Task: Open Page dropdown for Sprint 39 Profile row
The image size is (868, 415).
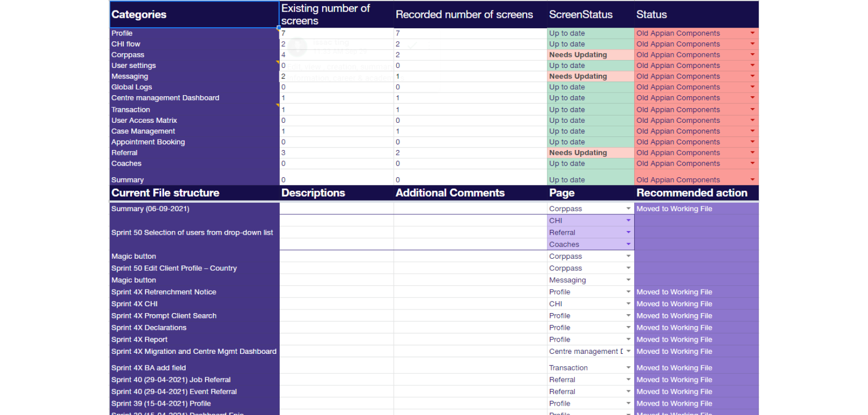Action: [x=629, y=404]
